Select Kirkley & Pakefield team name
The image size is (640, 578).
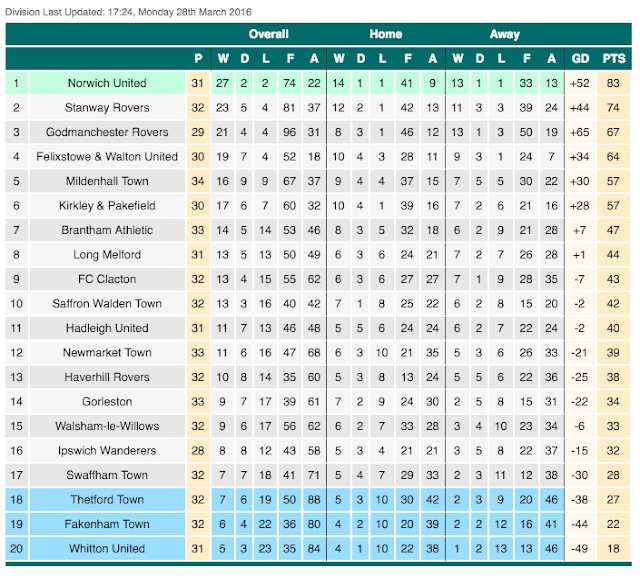[x=107, y=206]
